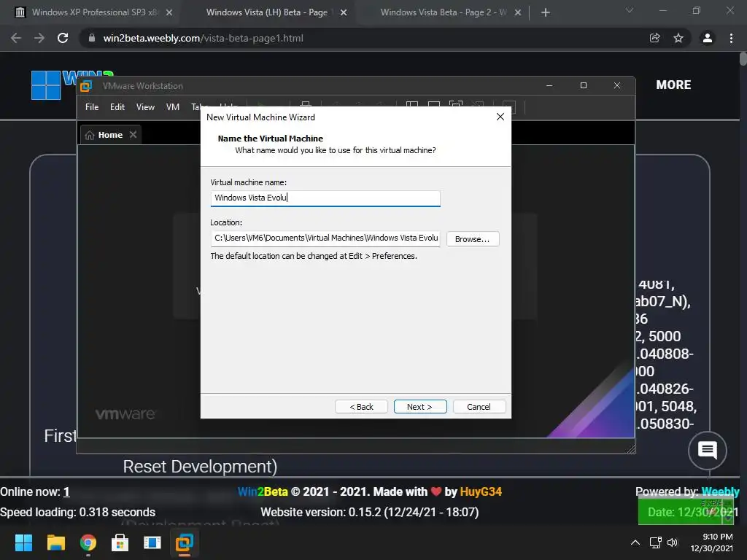
Task: Open the VM menu in VMware
Action: (172, 107)
